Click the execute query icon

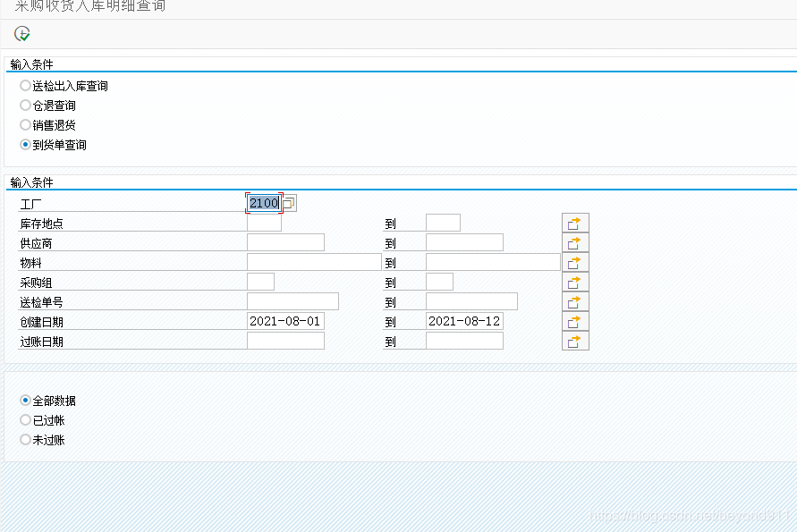pos(21,33)
